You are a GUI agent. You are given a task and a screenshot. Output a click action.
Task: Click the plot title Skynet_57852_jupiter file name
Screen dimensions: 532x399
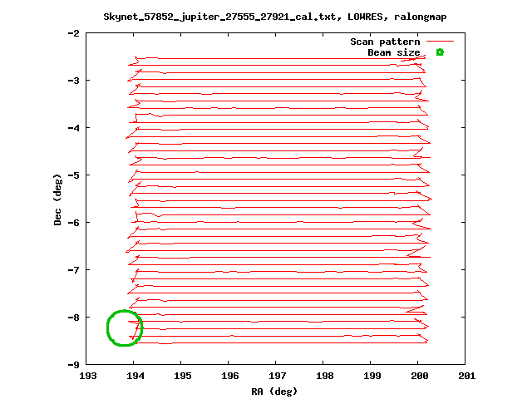click(x=222, y=17)
